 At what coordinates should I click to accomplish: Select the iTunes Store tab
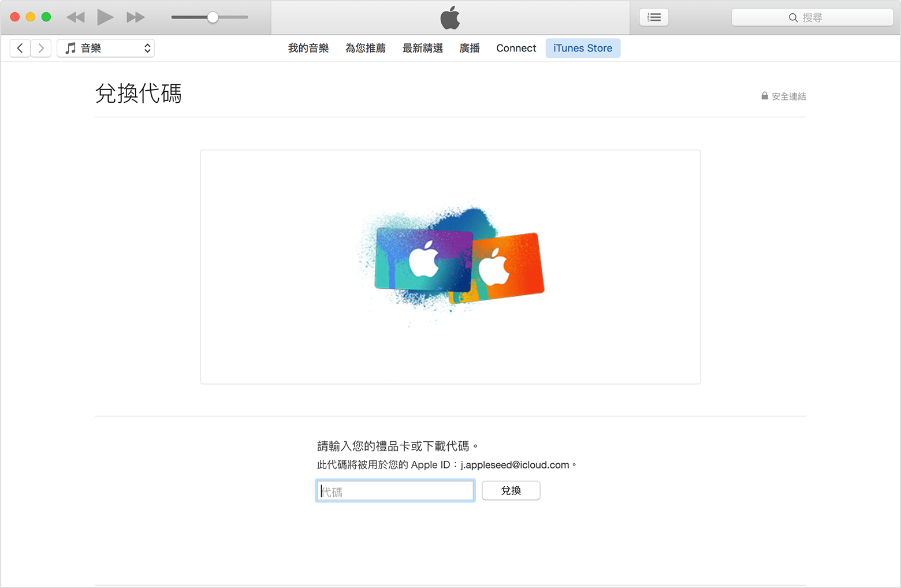tap(583, 48)
